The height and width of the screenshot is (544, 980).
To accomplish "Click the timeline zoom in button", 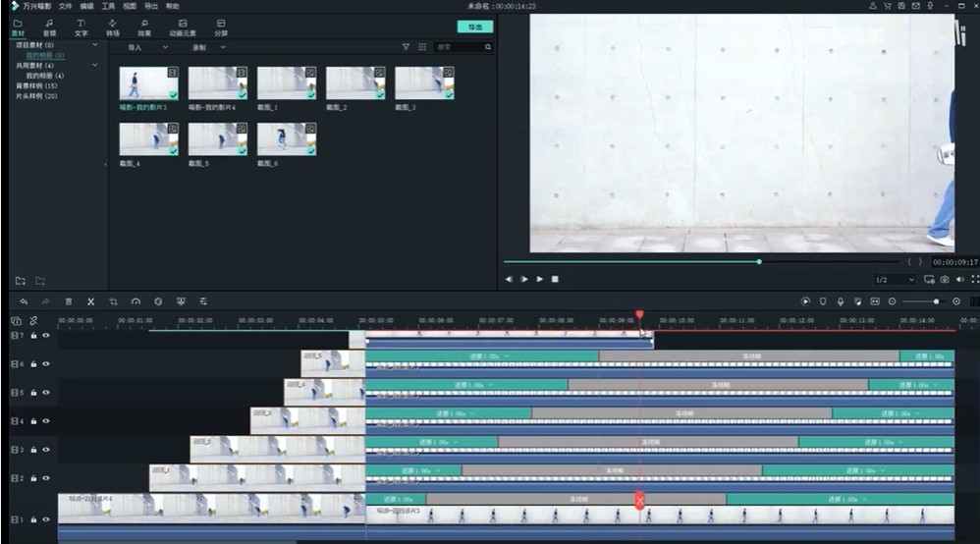I will click(x=956, y=301).
